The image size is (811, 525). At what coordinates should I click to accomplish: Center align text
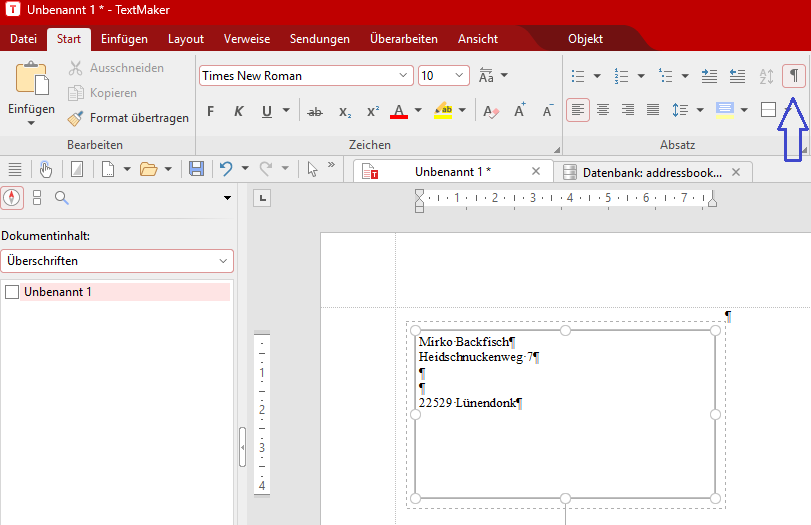click(x=603, y=110)
